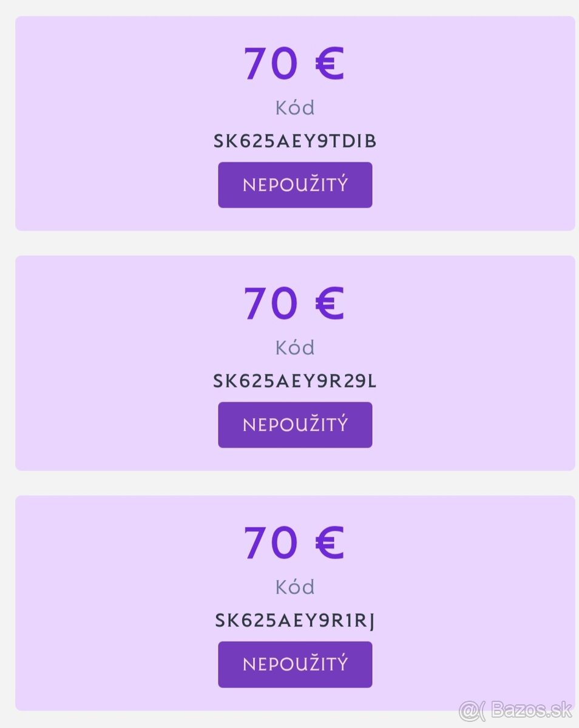Click the NEPOUŽITÝ button under code SK625AEY9TDIB
This screenshot has height=728, width=579.
(295, 185)
